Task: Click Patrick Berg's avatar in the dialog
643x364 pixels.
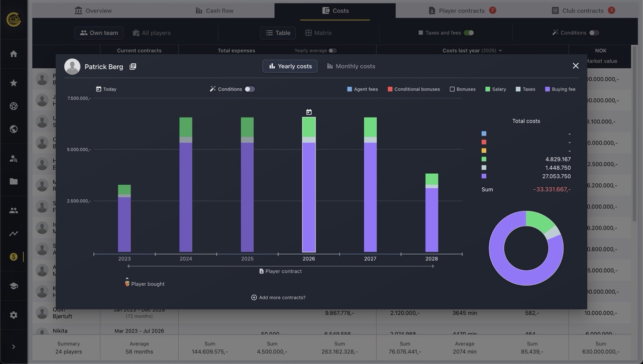Action: [x=72, y=66]
